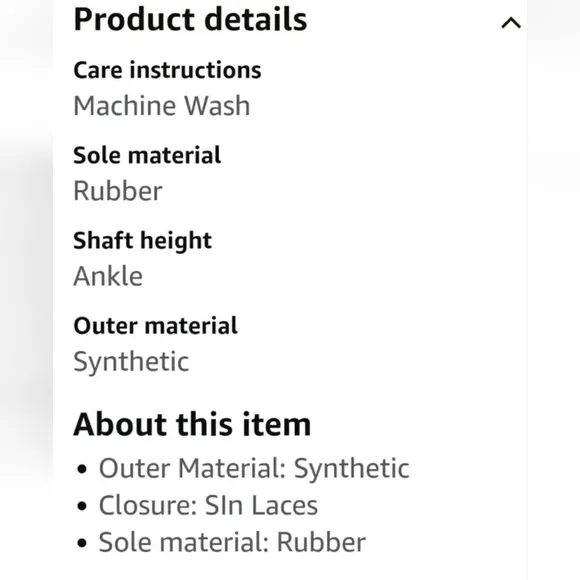Click the word Laces in closure bullet
This screenshot has height=580, width=580.
[x=284, y=505]
